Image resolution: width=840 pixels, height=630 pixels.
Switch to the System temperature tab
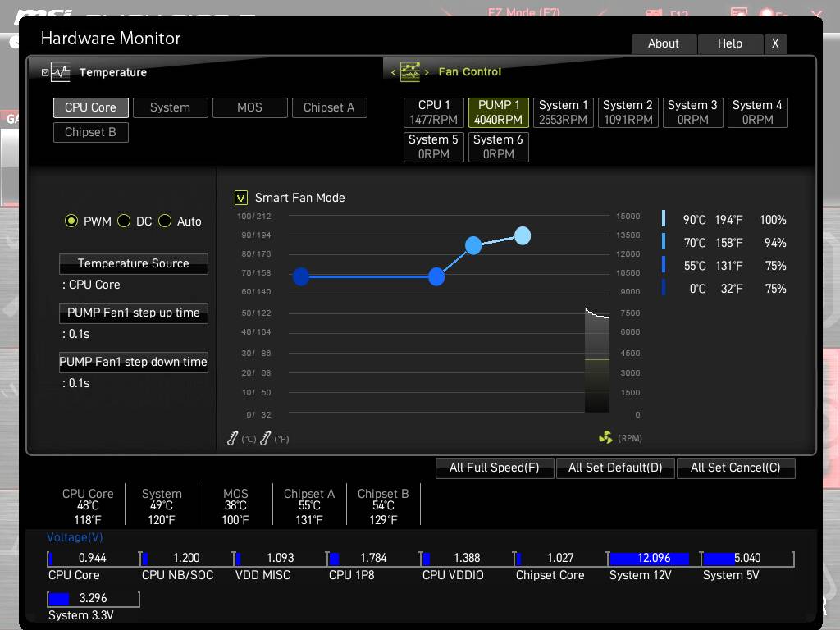170,107
